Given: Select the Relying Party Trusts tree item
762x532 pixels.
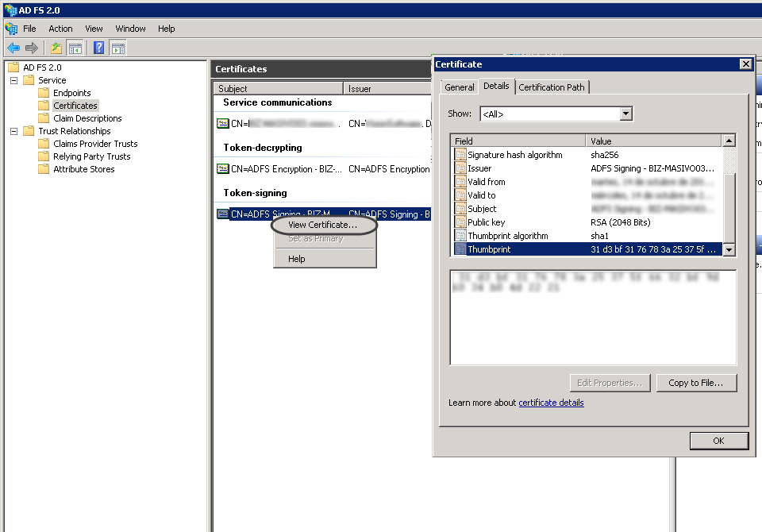Looking at the screenshot, I should (x=92, y=156).
